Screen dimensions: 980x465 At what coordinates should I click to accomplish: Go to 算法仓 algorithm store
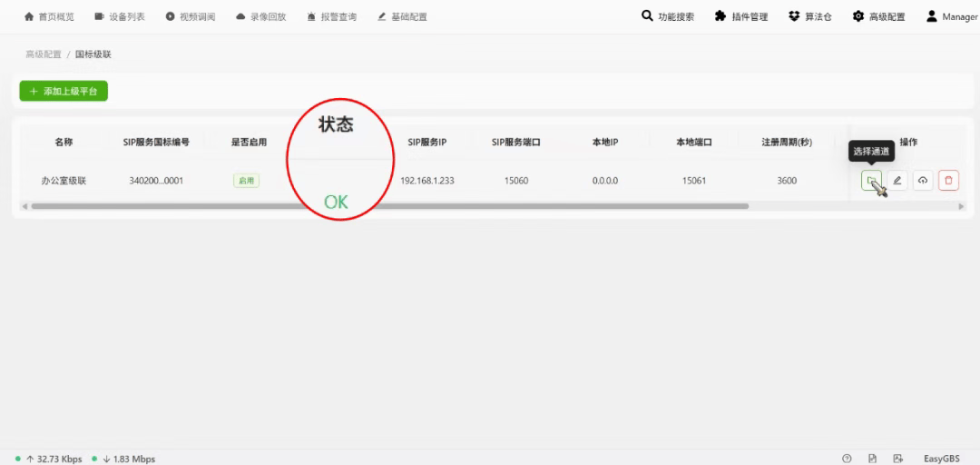[810, 16]
